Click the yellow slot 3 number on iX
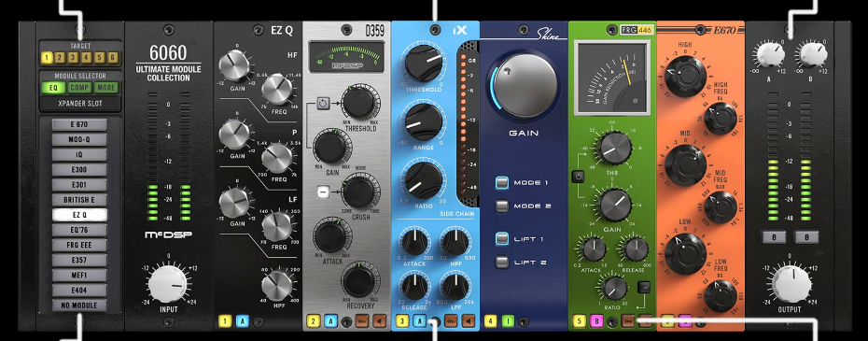The width and height of the screenshot is (868, 341). (x=402, y=321)
